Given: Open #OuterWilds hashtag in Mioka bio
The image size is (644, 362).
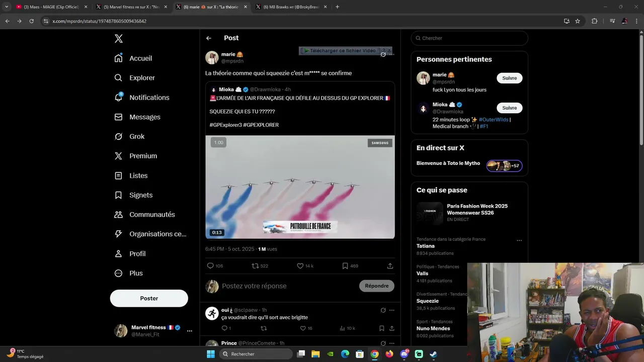Looking at the screenshot, I should (x=494, y=120).
